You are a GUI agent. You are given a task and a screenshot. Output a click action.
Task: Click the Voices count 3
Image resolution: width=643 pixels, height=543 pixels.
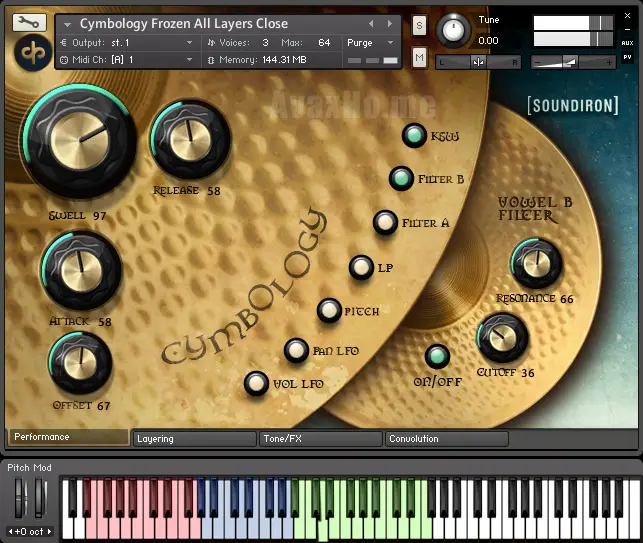click(x=265, y=43)
